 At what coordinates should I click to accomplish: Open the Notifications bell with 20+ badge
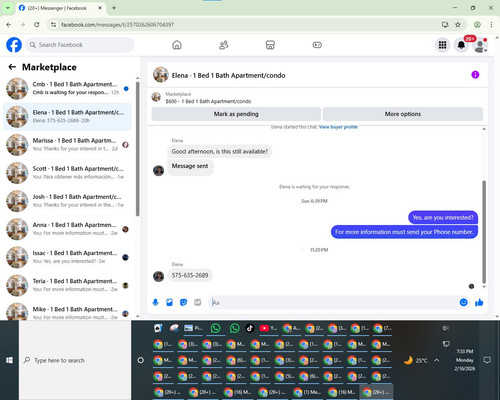pyautogui.click(x=461, y=45)
